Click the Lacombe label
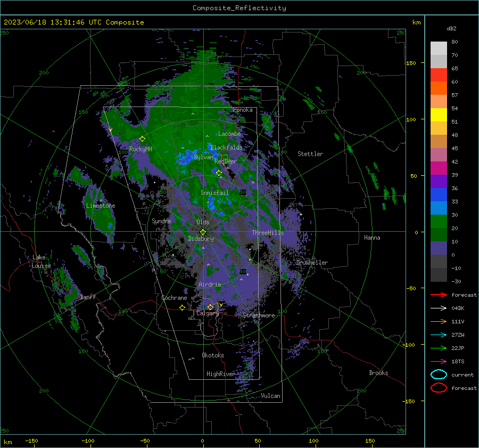The width and height of the screenshot is (479, 448). [229, 134]
